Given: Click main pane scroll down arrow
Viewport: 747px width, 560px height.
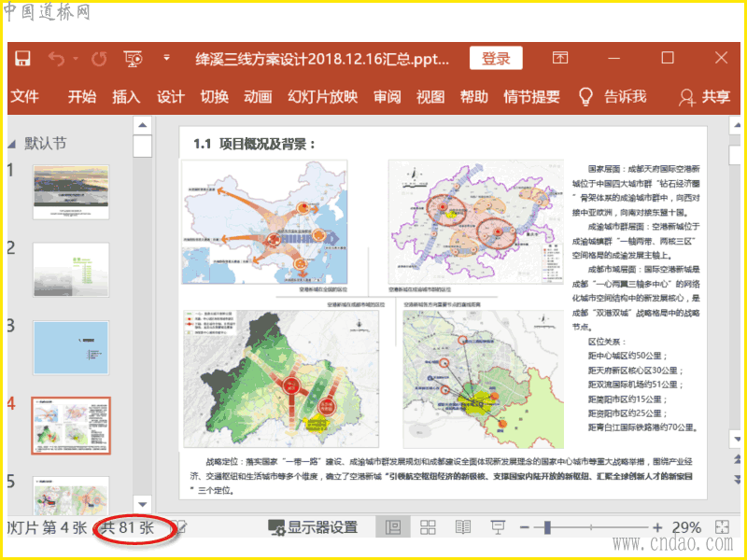Looking at the screenshot, I should click(737, 439).
